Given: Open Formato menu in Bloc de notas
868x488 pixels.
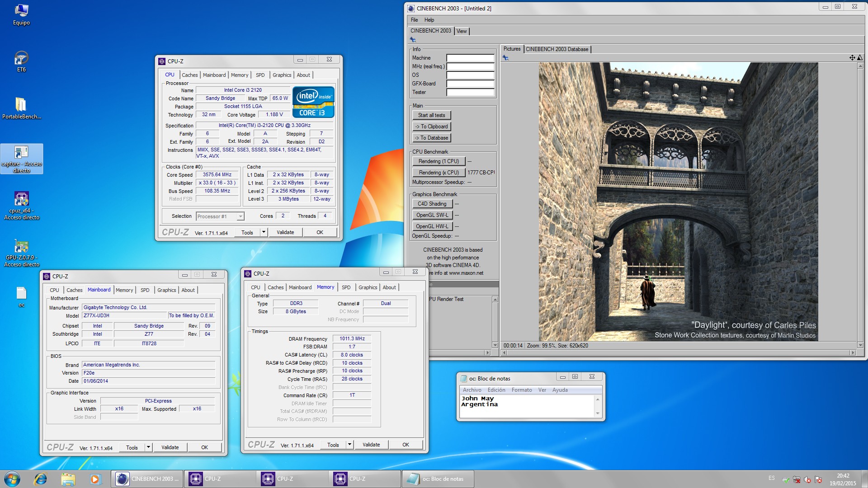Looking at the screenshot, I should [x=522, y=390].
